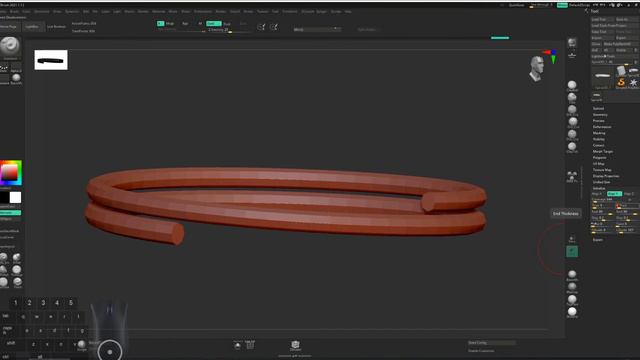Screen dimensions: 640x360
Task: Expand the Visibility sub-palette
Action: click(x=599, y=139)
